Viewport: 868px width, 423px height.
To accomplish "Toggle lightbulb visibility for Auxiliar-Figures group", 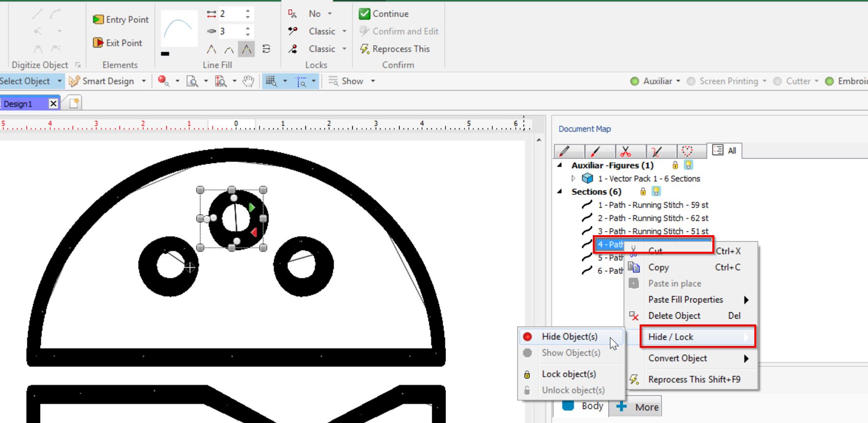I will pos(688,165).
